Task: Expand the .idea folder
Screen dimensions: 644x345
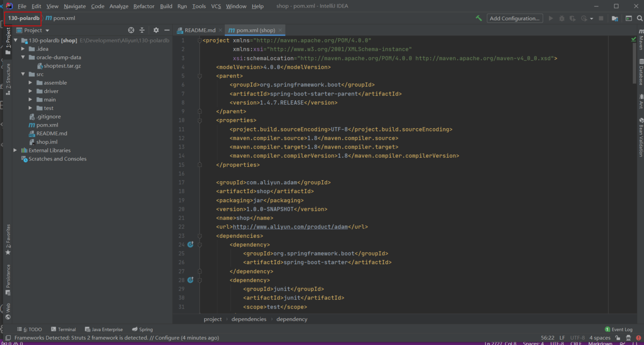Action: coord(23,49)
